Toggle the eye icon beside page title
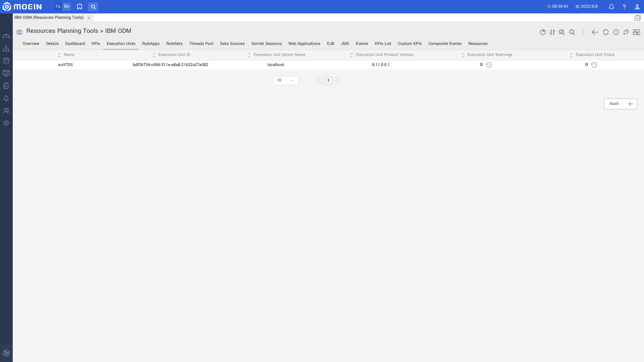 coord(19,32)
